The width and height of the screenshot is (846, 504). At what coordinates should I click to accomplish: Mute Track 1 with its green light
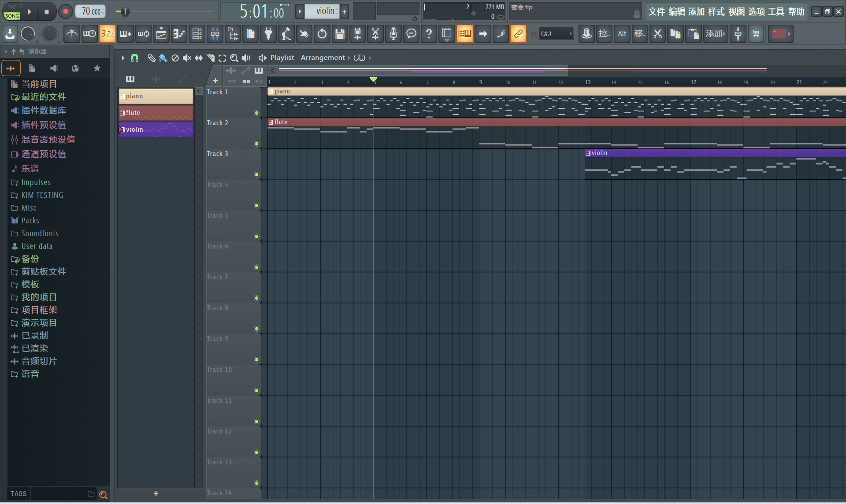pyautogui.click(x=256, y=113)
